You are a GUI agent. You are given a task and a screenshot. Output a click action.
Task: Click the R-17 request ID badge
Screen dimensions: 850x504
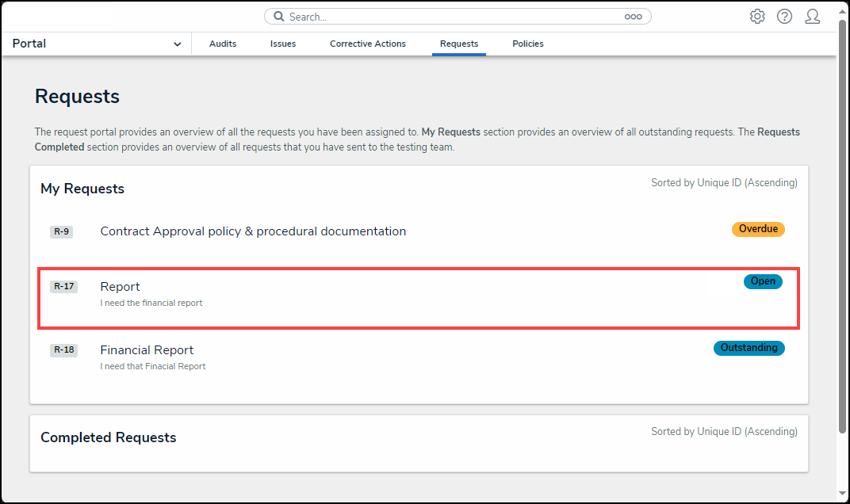click(63, 287)
